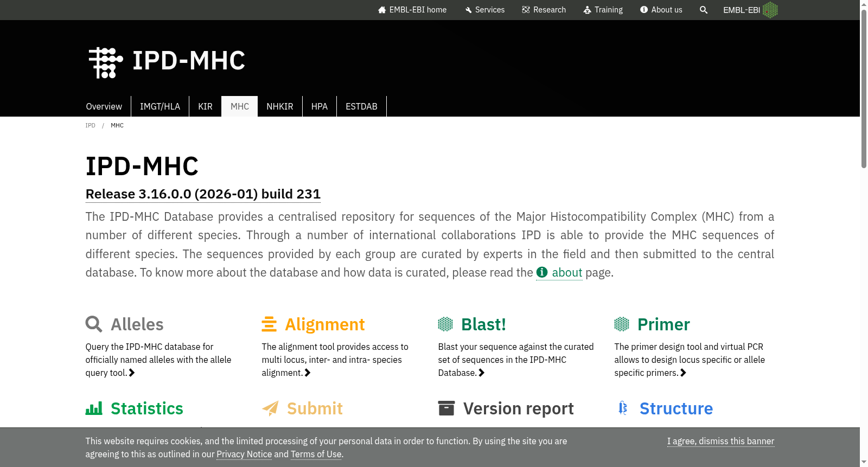Click the blue Structure icon

point(623,408)
